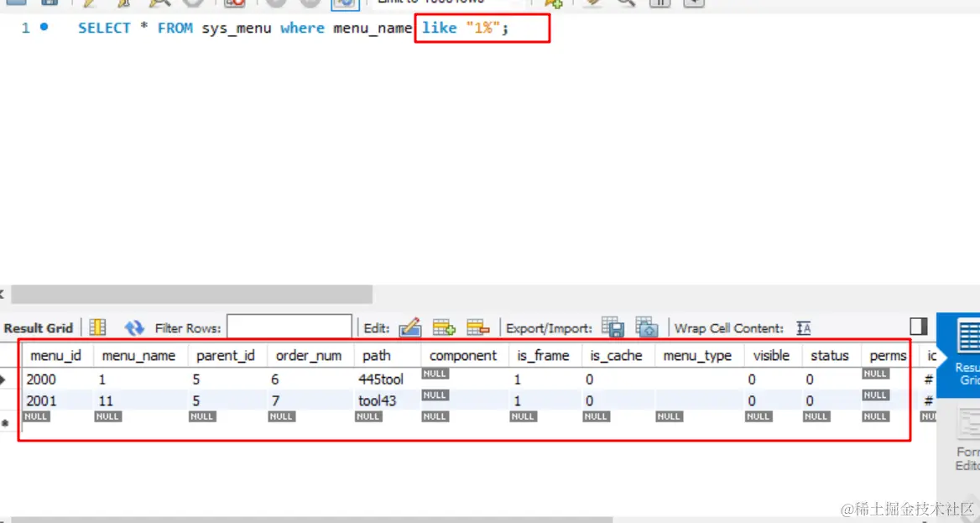This screenshot has height=523, width=980.
Task: Select is_cache cell in row 2001
Action: 618,400
